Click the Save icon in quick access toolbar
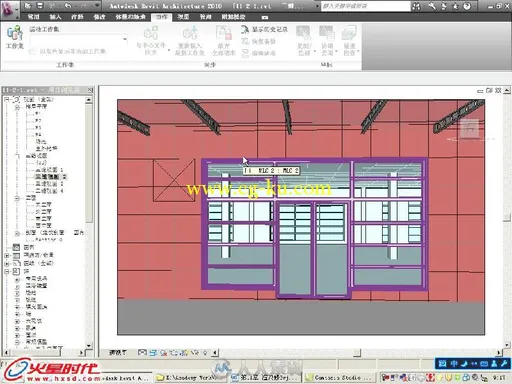 coord(40,6)
